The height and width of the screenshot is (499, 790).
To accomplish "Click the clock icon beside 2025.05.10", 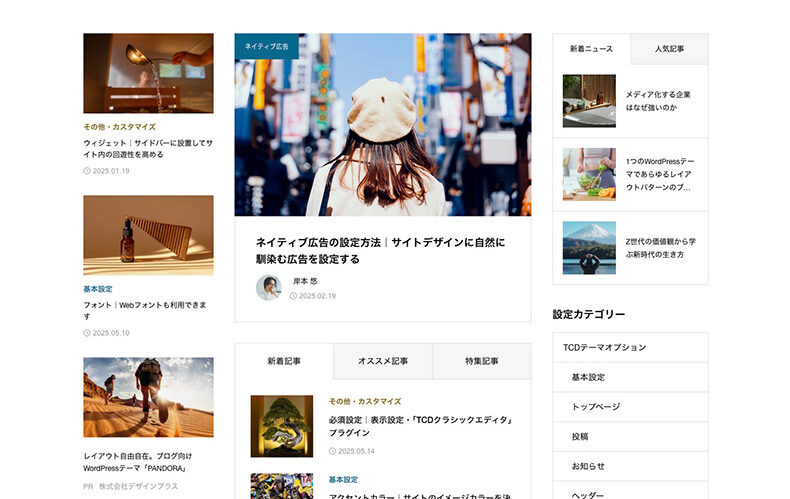I will tap(87, 333).
